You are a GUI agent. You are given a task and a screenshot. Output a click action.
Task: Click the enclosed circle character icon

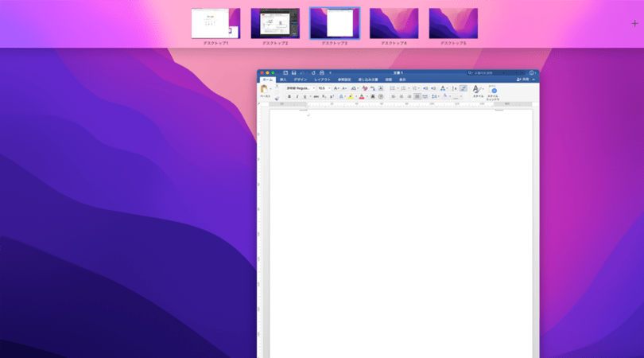pos(381,96)
